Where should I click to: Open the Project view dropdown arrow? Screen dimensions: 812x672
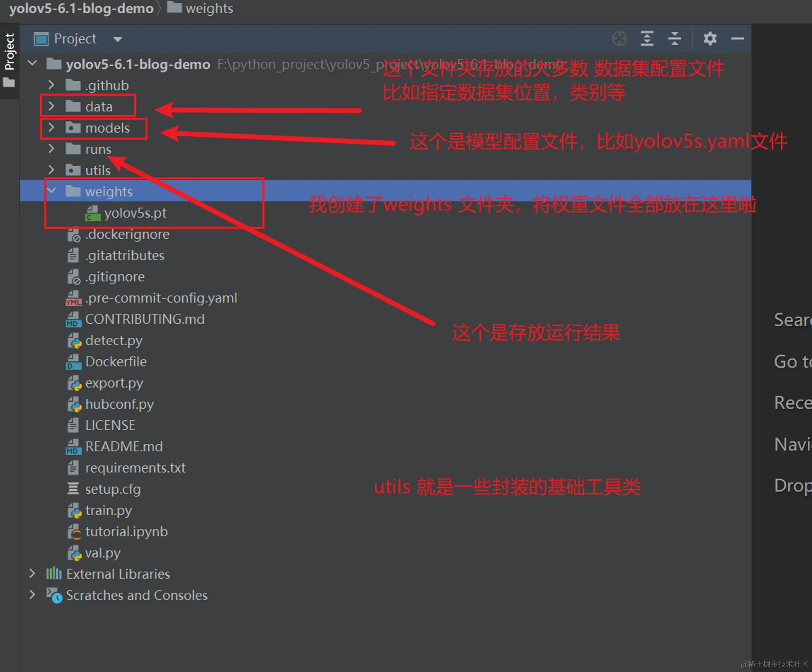point(118,39)
